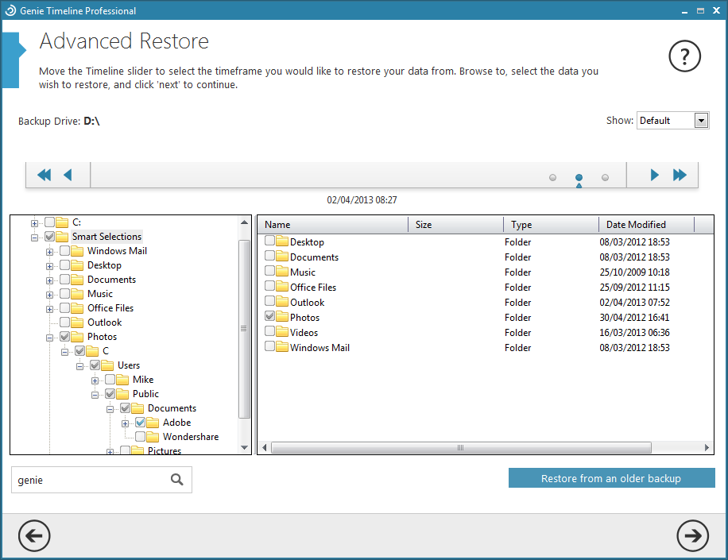728x560 pixels.
Task: Click the help question mark icon
Action: (x=684, y=56)
